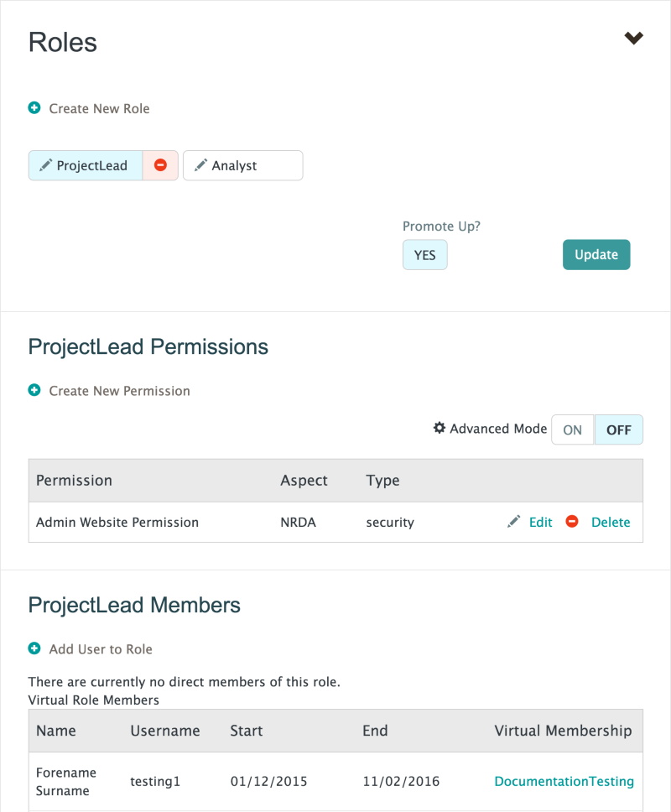Click the gear icon beside Advanced Mode

point(440,429)
